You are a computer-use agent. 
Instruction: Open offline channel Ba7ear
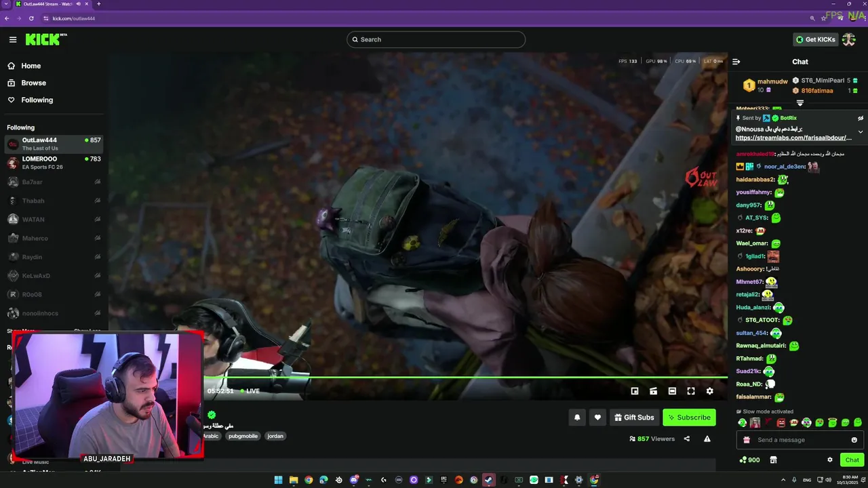(x=54, y=182)
